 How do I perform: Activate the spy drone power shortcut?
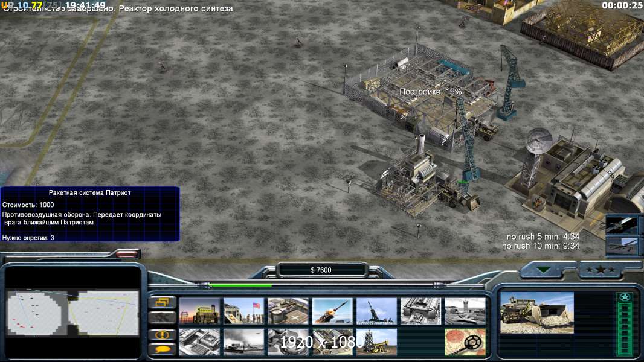pos(622,247)
